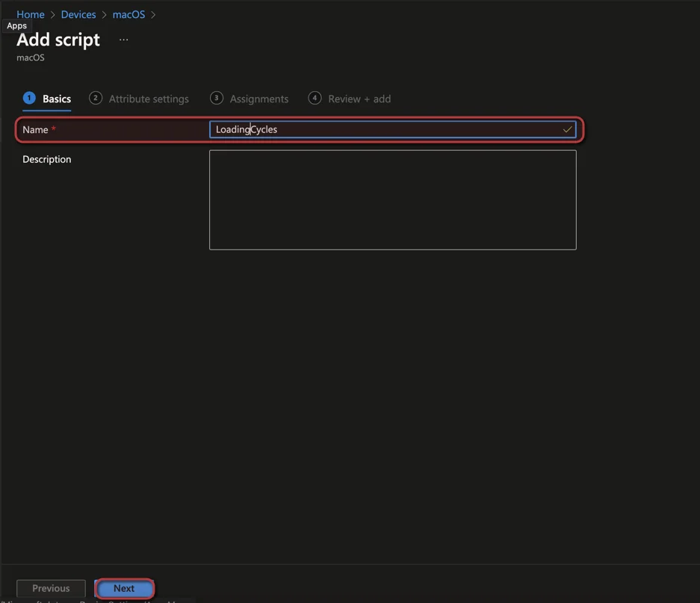700x603 pixels.
Task: Switch to the Review + add step
Action: point(350,99)
